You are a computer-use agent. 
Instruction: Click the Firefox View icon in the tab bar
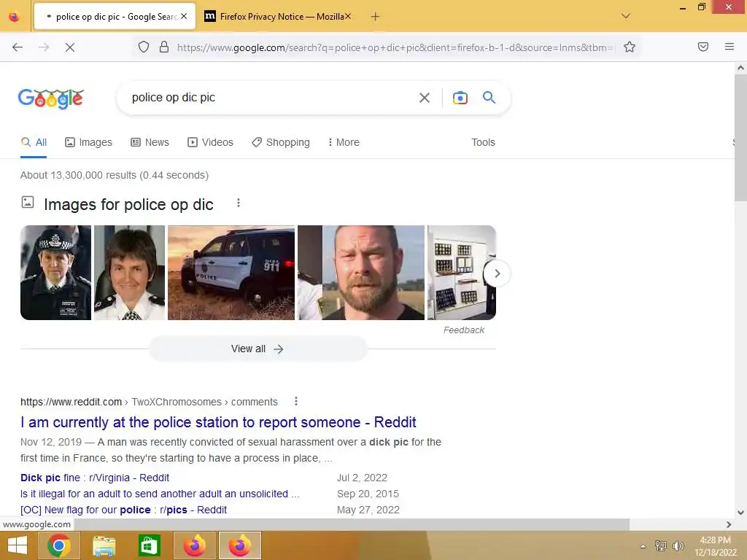[15, 17]
